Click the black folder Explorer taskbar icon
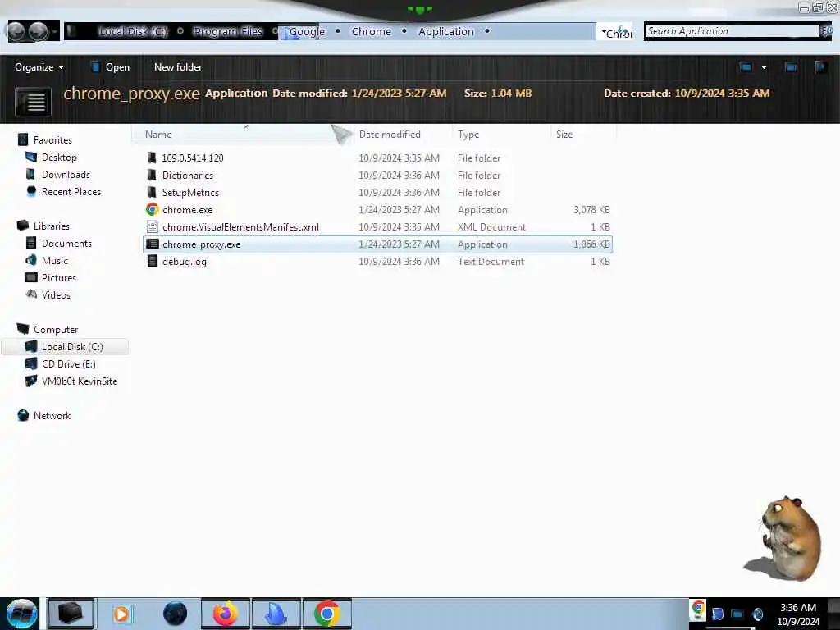840x630 pixels. [71, 614]
